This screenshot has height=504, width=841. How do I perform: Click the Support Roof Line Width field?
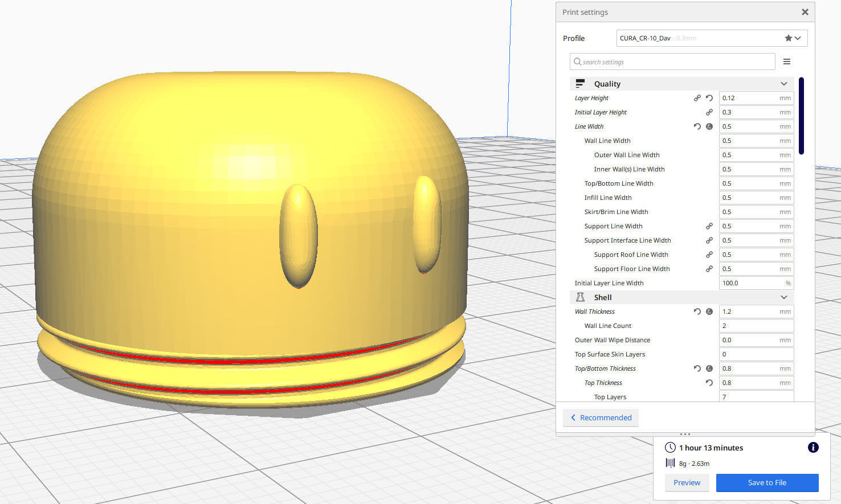756,255
